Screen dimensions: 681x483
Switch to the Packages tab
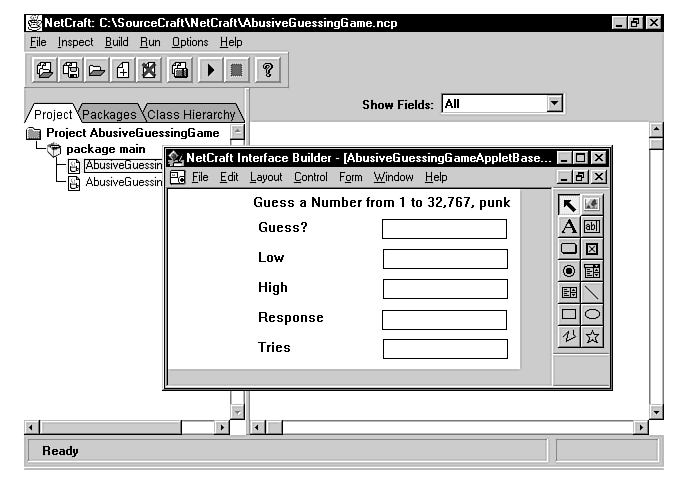coord(109,114)
